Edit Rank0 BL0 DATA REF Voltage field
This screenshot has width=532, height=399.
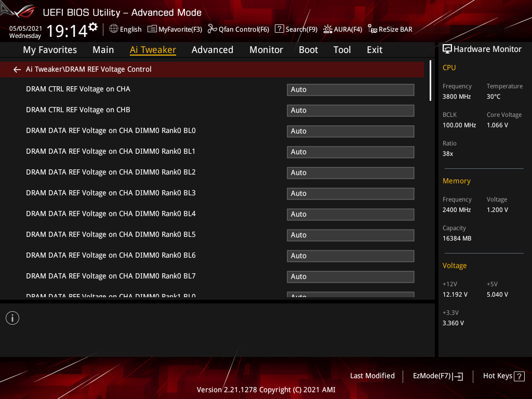(x=351, y=131)
